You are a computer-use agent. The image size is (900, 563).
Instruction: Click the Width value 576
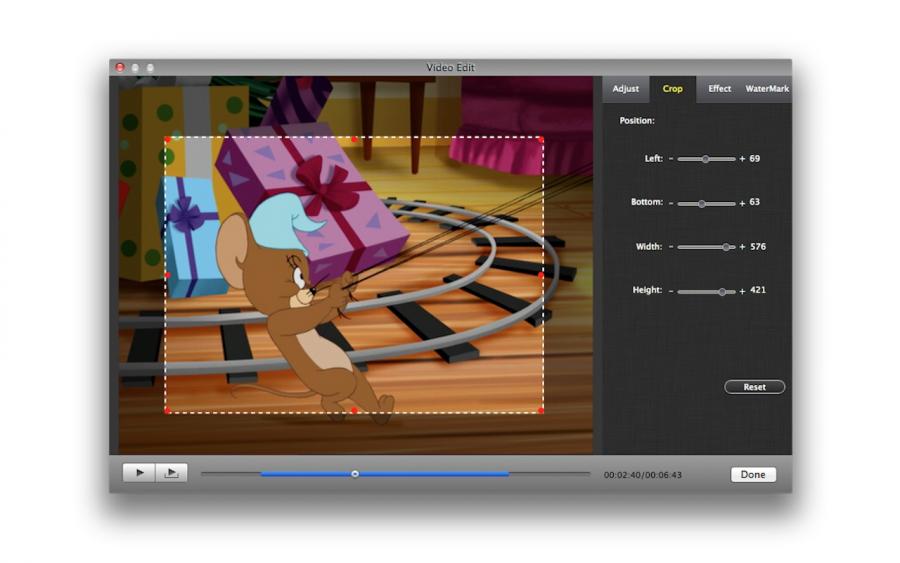point(758,247)
